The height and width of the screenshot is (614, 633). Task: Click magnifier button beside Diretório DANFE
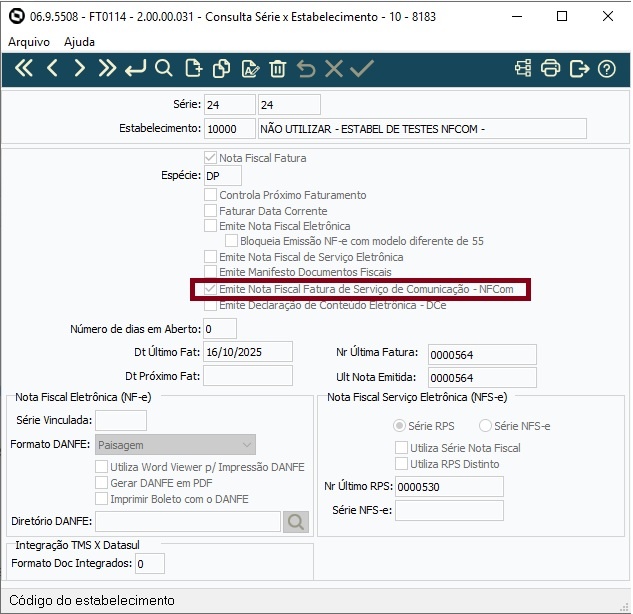coord(296,522)
